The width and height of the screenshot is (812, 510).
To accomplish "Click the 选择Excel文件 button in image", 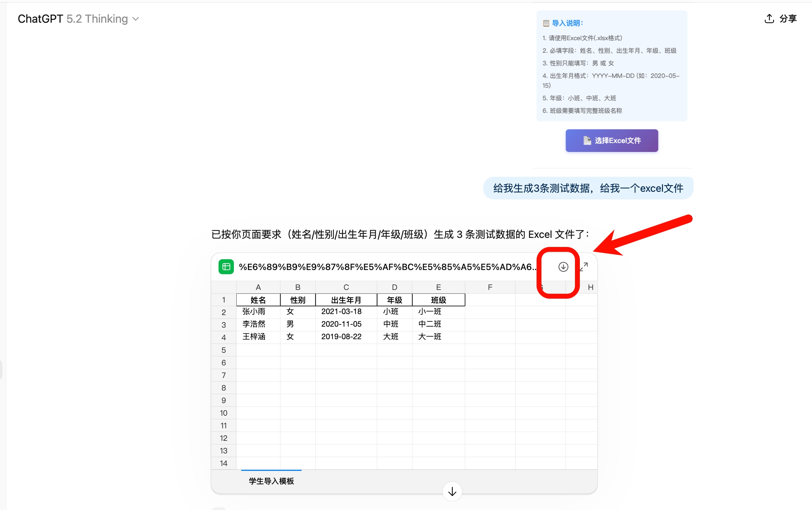I will pyautogui.click(x=612, y=140).
